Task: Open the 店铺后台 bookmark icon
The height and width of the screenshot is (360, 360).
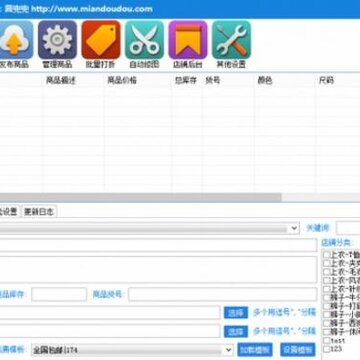Action: click(x=188, y=40)
